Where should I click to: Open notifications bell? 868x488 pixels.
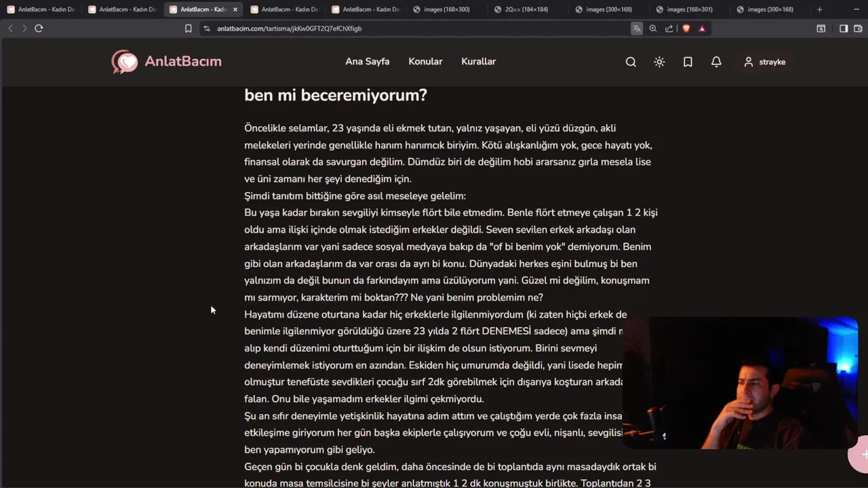pos(716,62)
